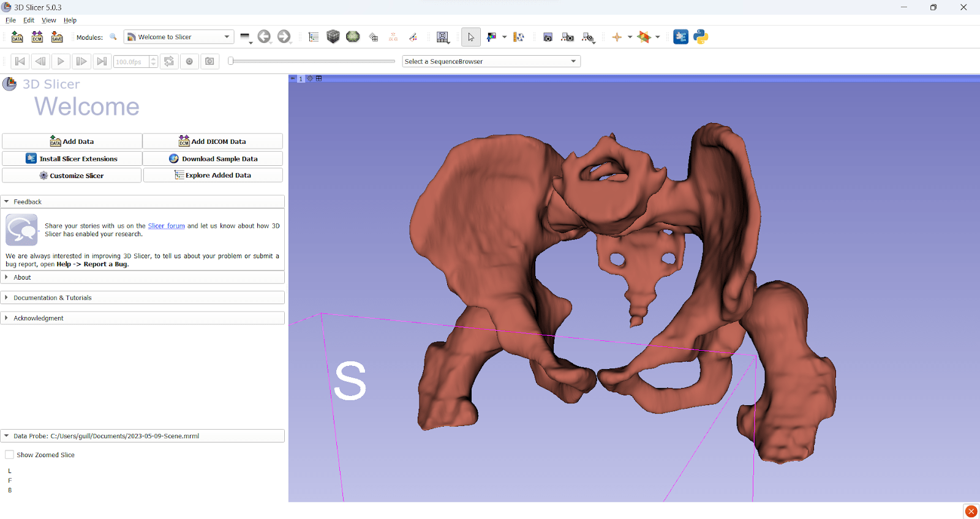
Task: Toggle slice intersections visibility
Action: click(x=644, y=37)
